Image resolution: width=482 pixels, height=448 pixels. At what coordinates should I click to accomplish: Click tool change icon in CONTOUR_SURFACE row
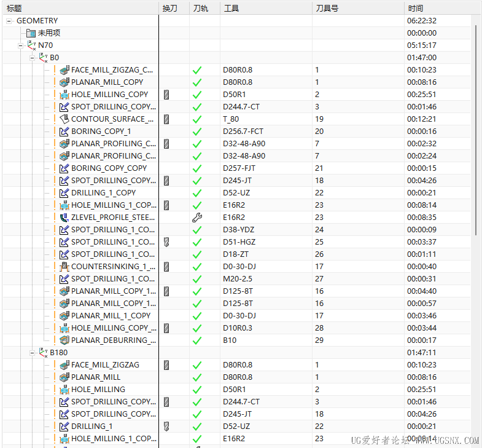coord(166,119)
